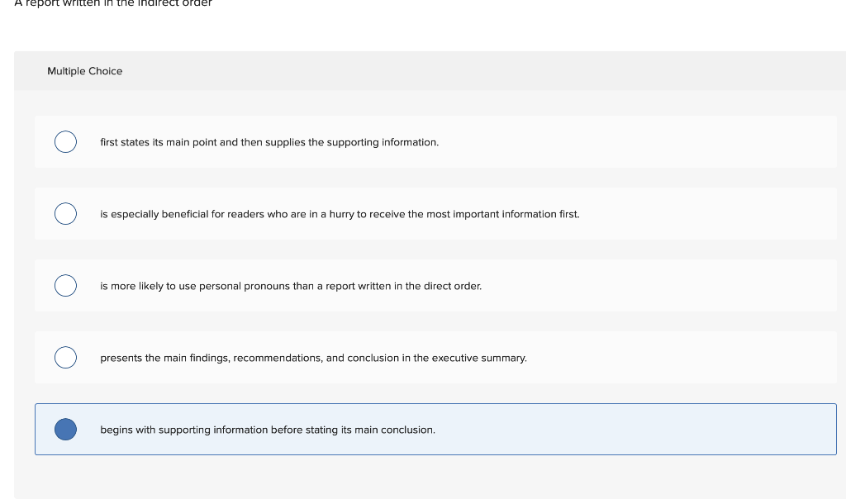
Task: Click the 'Multiple Choice' header label
Action: 85,71
